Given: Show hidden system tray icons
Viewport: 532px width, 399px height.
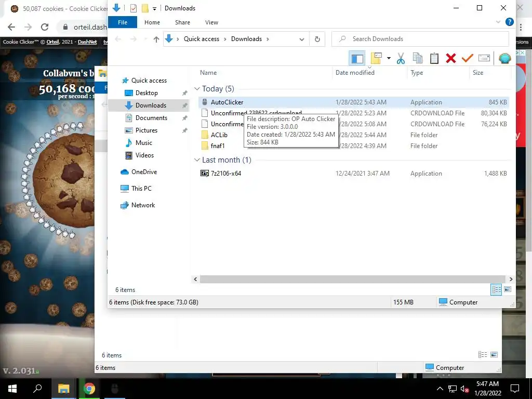Looking at the screenshot, I should click(440, 389).
